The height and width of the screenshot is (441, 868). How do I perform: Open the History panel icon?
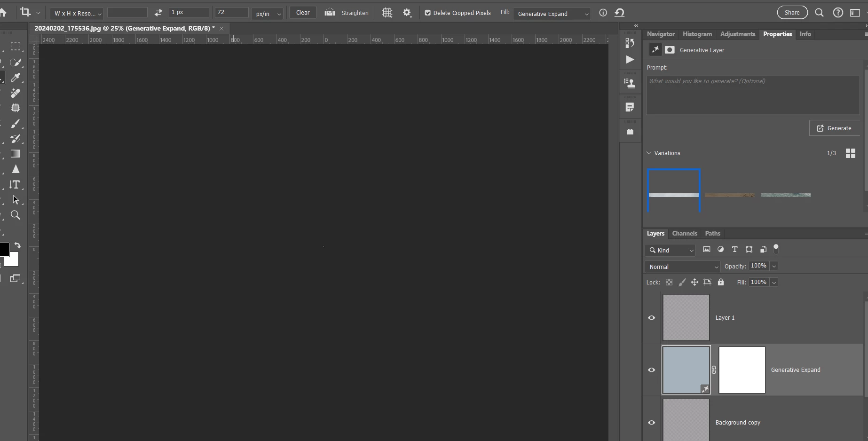point(630,43)
